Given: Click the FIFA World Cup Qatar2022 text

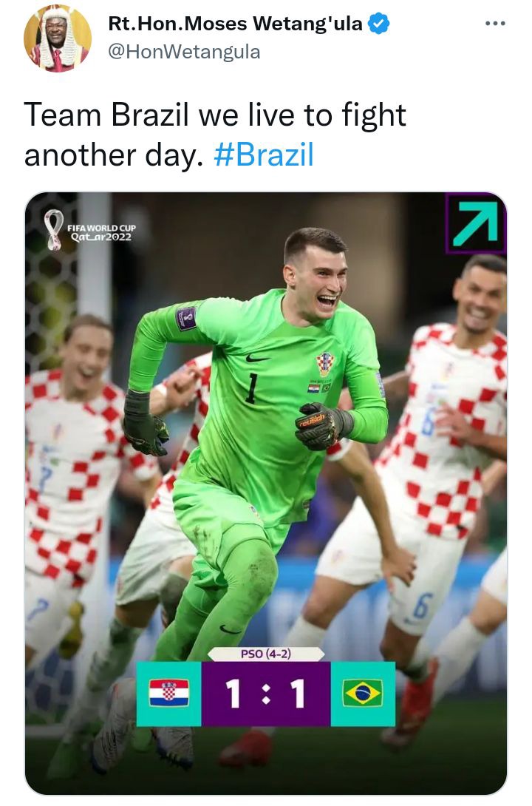Looking at the screenshot, I should pos(101,232).
